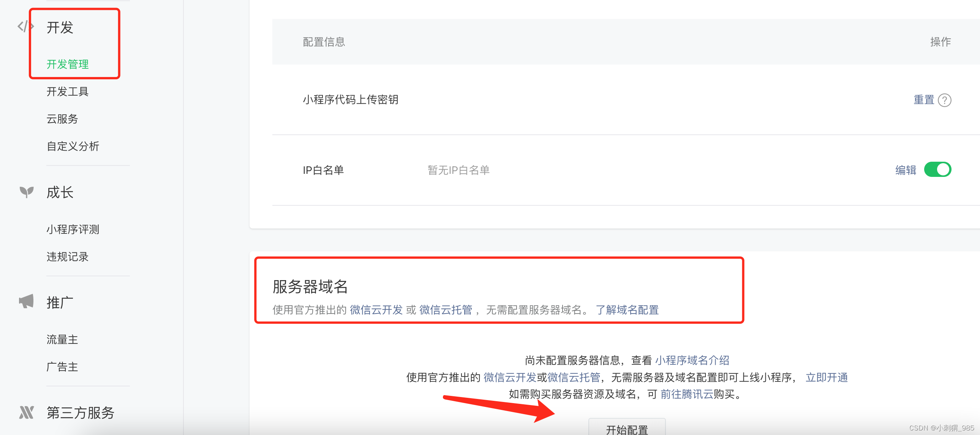Click the 小程序代码上传密钥 row label
This screenshot has height=435, width=980.
coord(350,99)
